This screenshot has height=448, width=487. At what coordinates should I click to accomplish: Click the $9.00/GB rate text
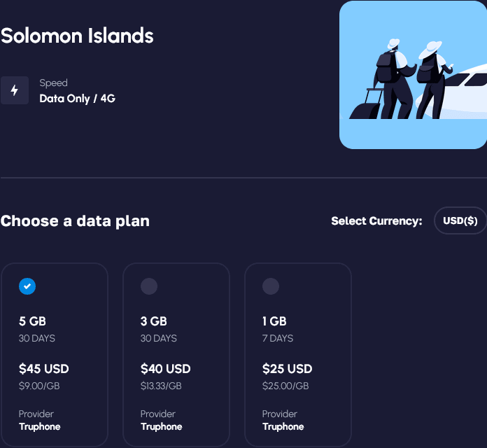(39, 386)
